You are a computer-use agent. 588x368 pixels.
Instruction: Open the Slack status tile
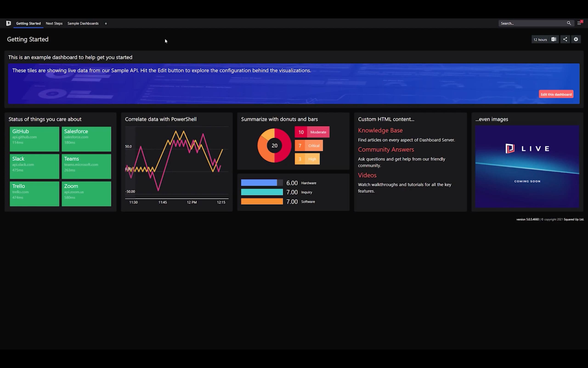[x=34, y=167]
